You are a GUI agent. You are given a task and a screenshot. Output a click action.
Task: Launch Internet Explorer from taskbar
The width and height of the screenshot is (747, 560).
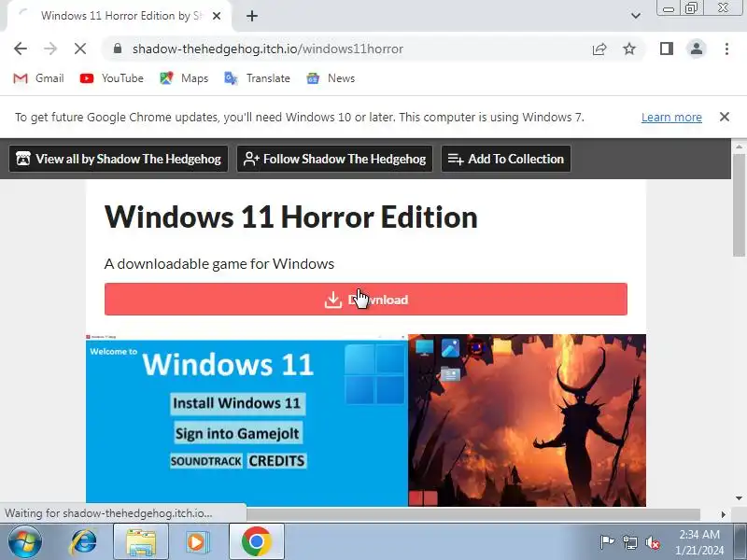tap(83, 542)
